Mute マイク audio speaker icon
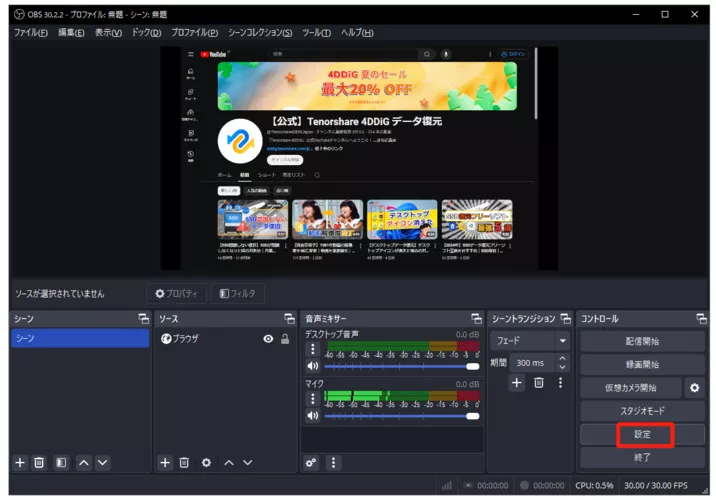Screen dimensions: 716x500 [312, 415]
